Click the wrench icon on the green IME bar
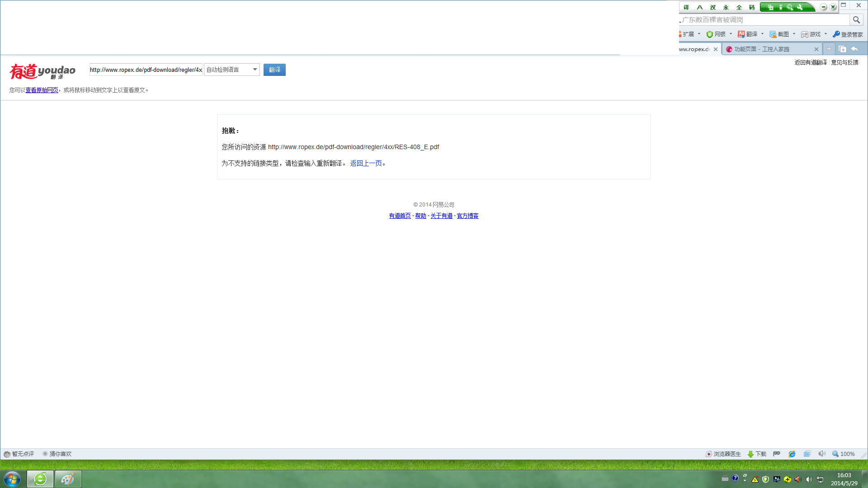This screenshot has height=488, width=868. pos(800,7)
